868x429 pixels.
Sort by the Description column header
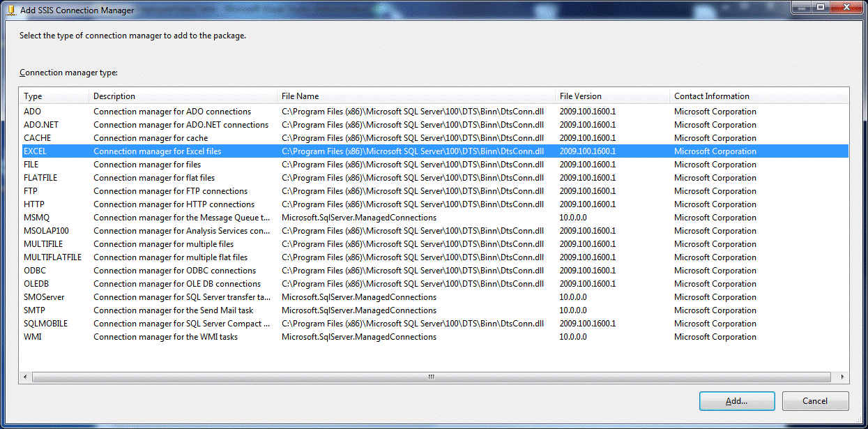pyautogui.click(x=183, y=96)
